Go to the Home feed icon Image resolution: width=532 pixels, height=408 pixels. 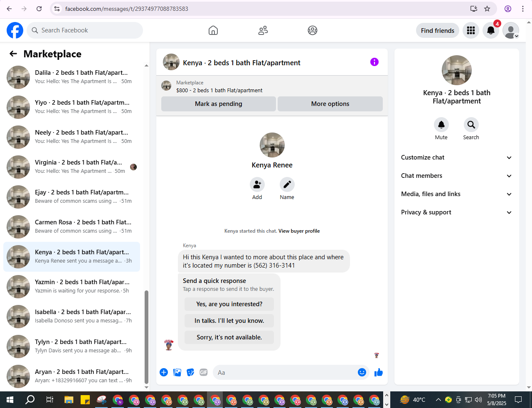coord(213,30)
